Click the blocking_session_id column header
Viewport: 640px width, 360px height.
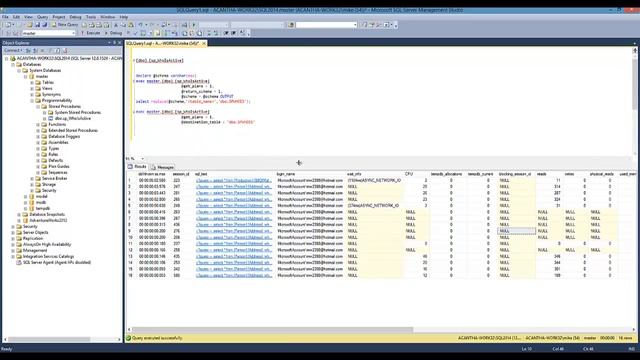[x=515, y=174]
